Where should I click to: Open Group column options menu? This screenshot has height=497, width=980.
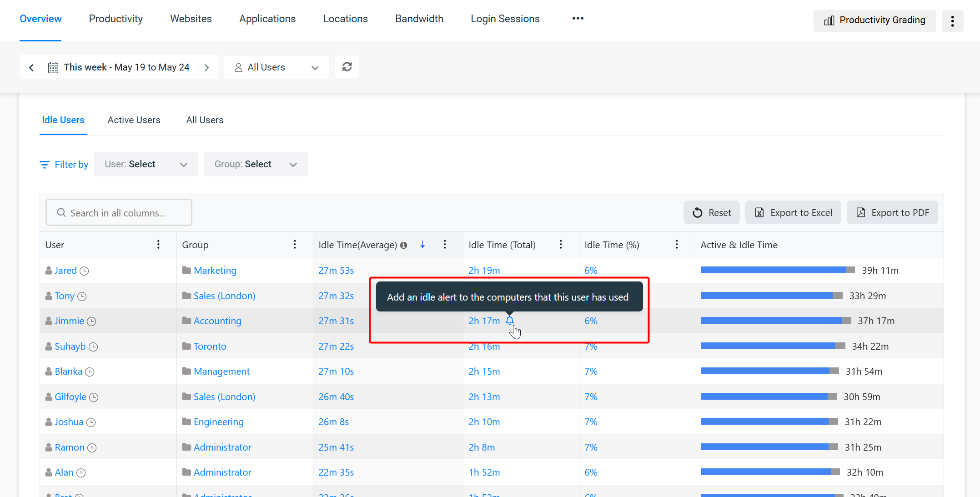295,245
